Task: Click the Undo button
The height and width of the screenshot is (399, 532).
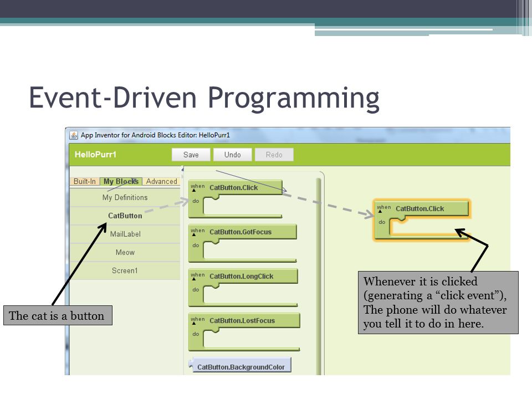Action: (232, 155)
